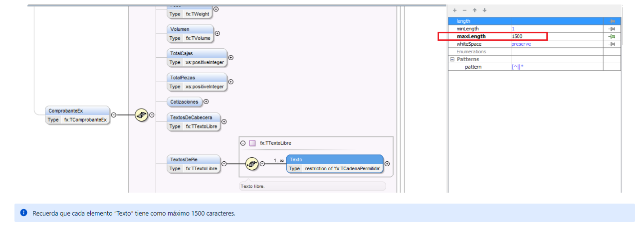
Task: Select the ComprobanteEx element
Action: pos(77,115)
